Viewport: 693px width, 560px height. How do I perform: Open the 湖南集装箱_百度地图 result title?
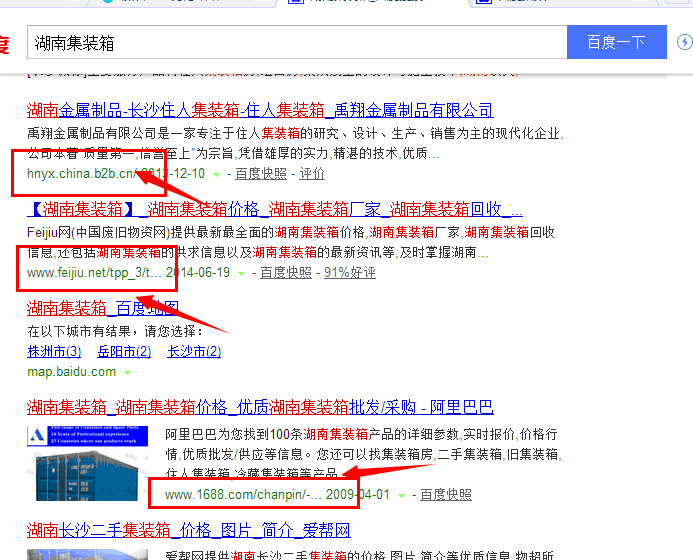point(103,308)
